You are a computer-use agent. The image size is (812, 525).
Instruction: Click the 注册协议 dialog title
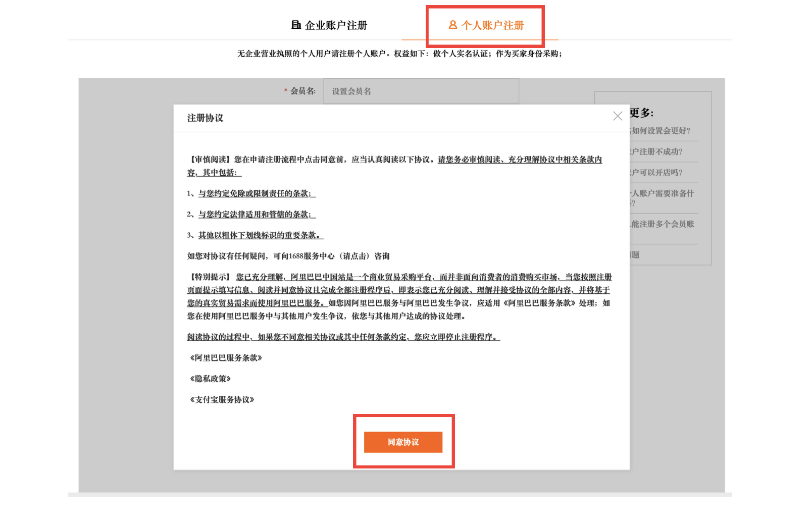click(205, 118)
